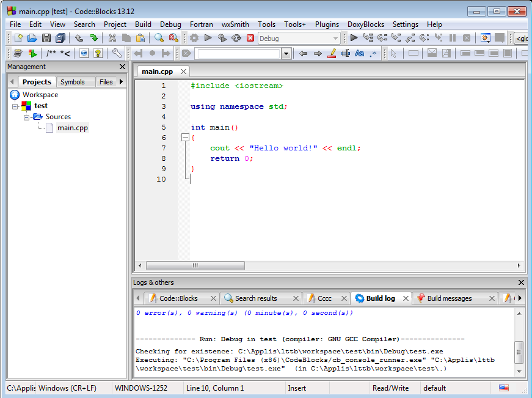Image resolution: width=532 pixels, height=398 pixels.
Task: Click the New file toolbar icon
Action: click(18, 38)
